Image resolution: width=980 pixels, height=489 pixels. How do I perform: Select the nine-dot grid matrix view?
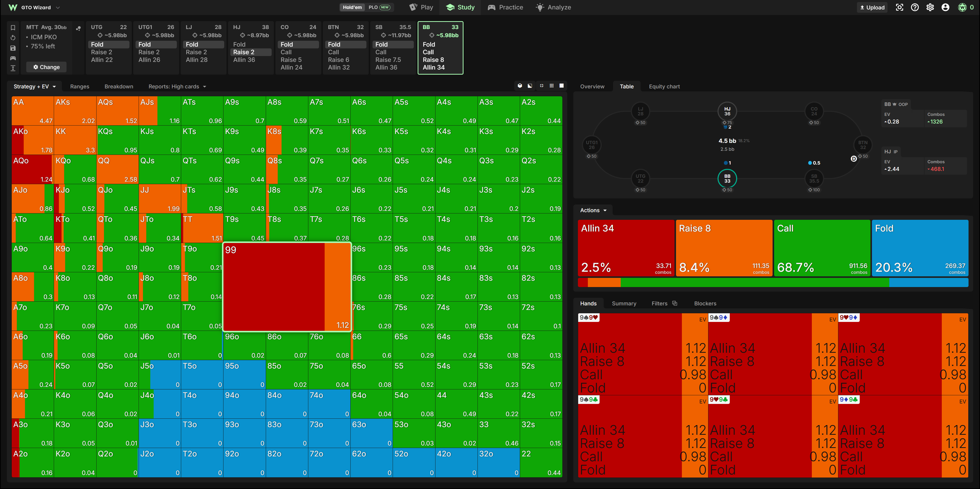[552, 86]
